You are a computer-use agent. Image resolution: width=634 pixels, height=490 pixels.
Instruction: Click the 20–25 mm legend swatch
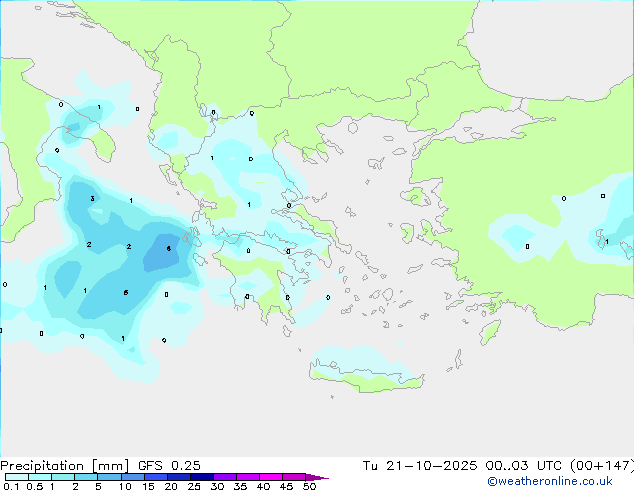pos(178,477)
